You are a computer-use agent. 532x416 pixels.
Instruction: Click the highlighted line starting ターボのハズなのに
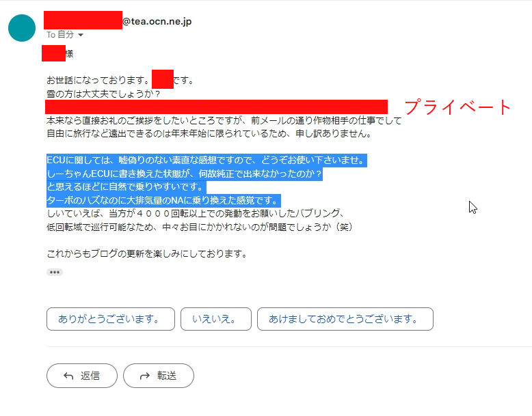click(x=163, y=200)
